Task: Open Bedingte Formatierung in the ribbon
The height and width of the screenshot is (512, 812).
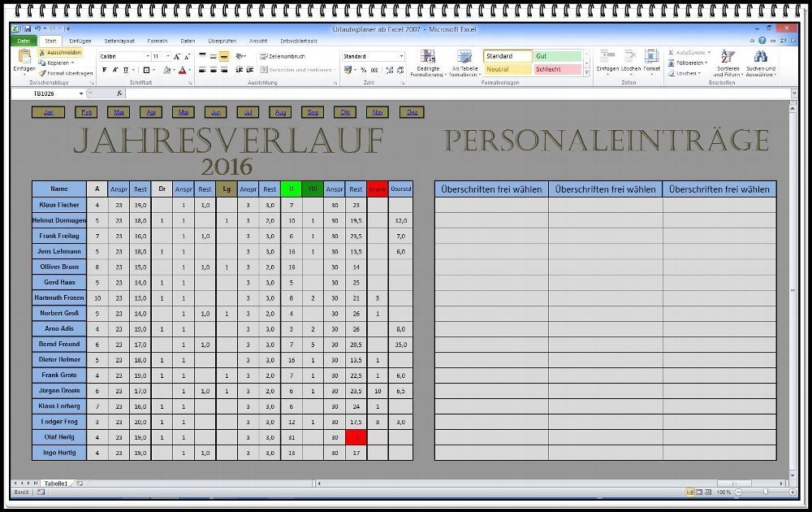Action: click(426, 57)
